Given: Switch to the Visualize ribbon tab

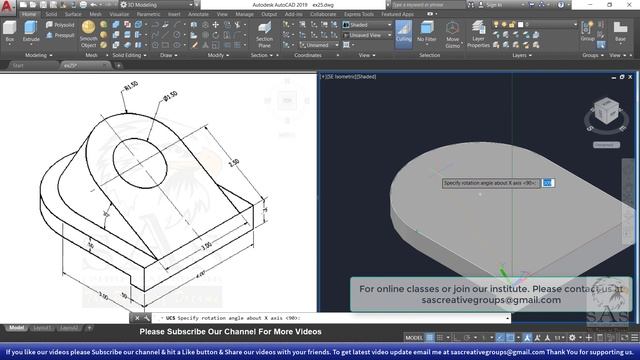Looking at the screenshot, I should (x=119, y=14).
